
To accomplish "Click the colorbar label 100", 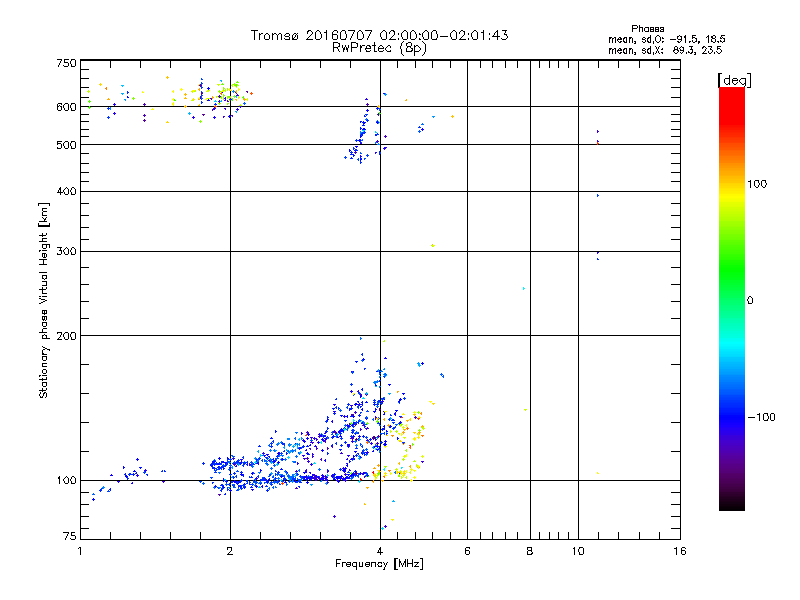I will coord(757,184).
